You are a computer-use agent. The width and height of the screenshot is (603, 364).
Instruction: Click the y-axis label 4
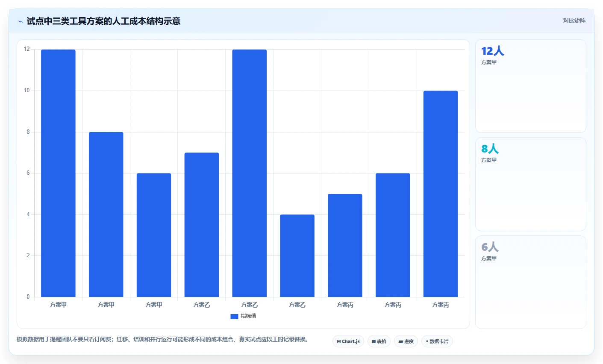28,214
